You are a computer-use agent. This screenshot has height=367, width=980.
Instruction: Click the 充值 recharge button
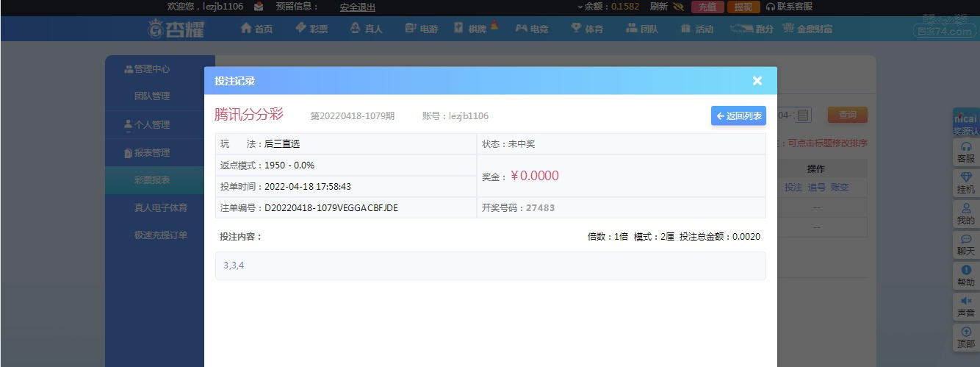pyautogui.click(x=707, y=7)
